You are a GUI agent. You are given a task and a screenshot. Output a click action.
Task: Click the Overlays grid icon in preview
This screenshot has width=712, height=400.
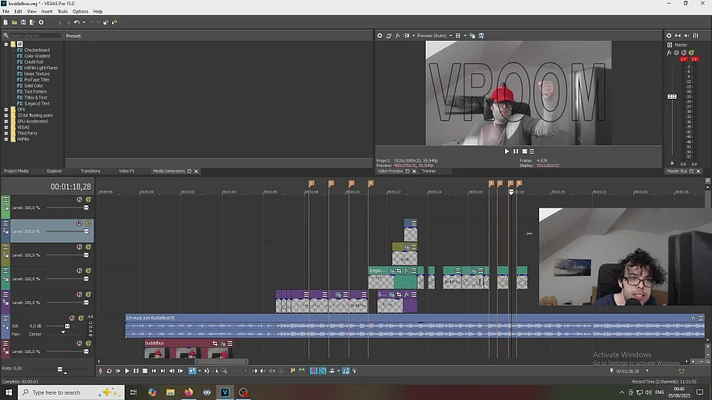458,35
